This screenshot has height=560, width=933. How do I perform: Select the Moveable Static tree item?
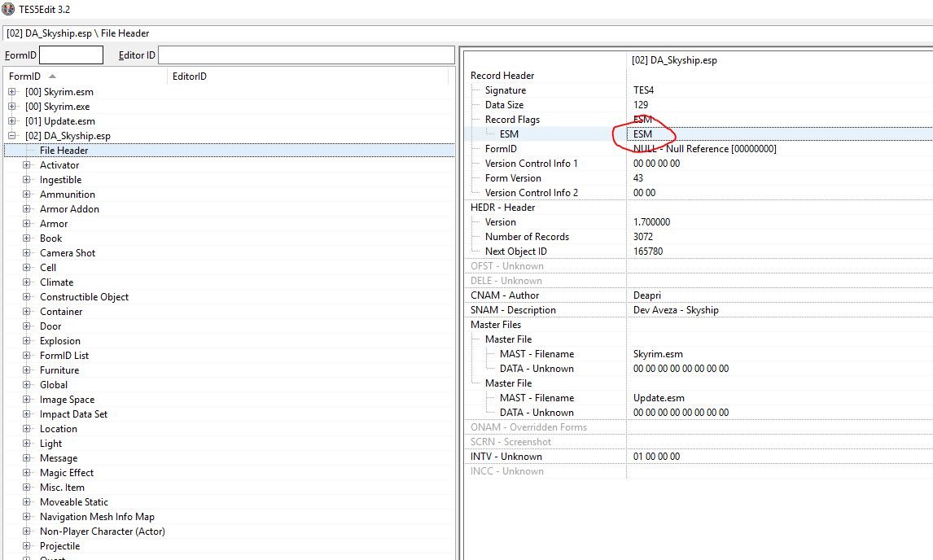(74, 502)
